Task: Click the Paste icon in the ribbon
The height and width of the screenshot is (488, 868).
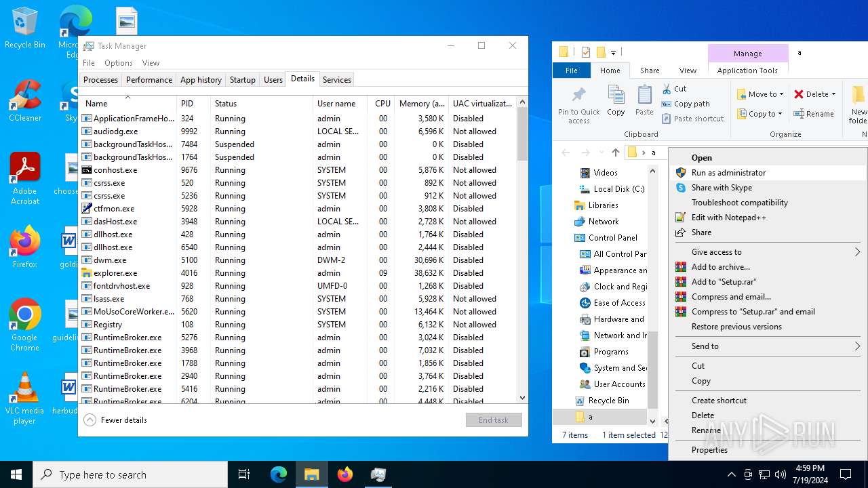Action: (644, 96)
